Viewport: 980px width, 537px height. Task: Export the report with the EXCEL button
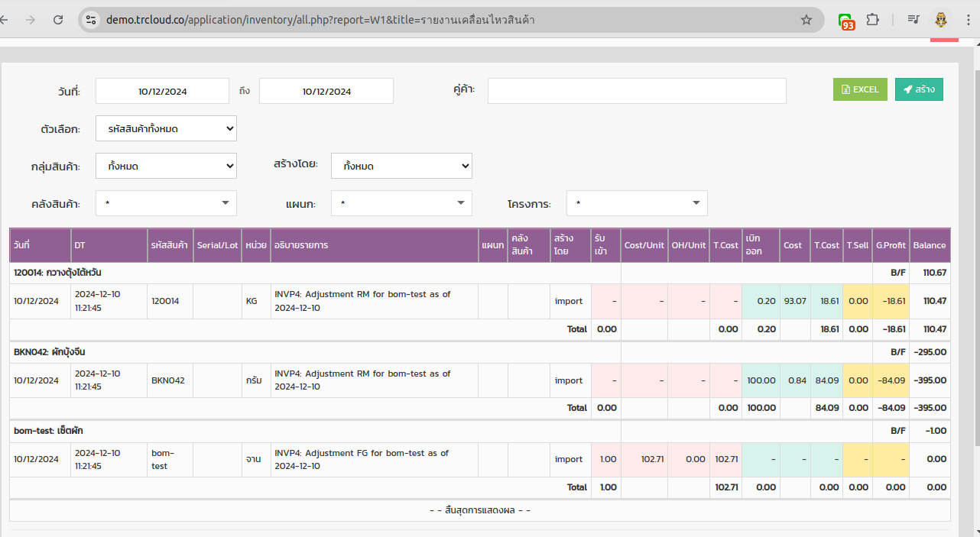[860, 89]
